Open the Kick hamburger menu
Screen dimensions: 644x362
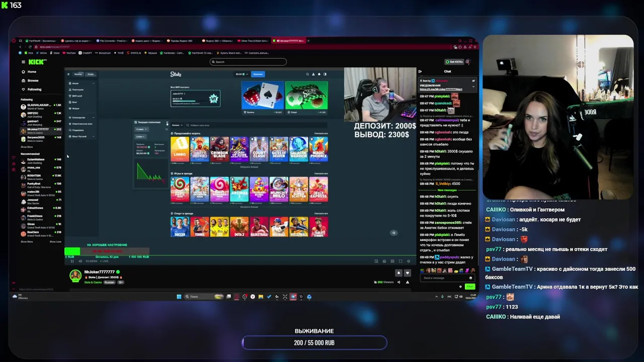click(23, 62)
